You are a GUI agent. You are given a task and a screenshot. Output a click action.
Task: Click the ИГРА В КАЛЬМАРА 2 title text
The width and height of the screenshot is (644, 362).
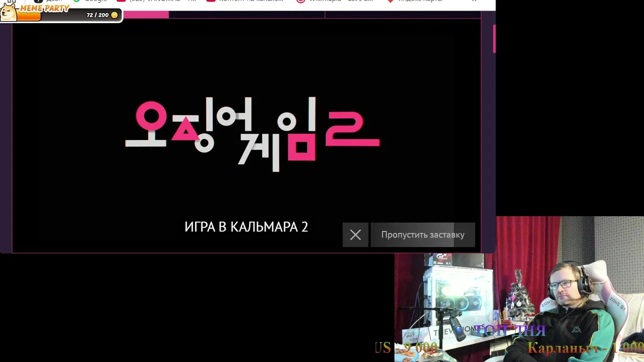coord(246,227)
